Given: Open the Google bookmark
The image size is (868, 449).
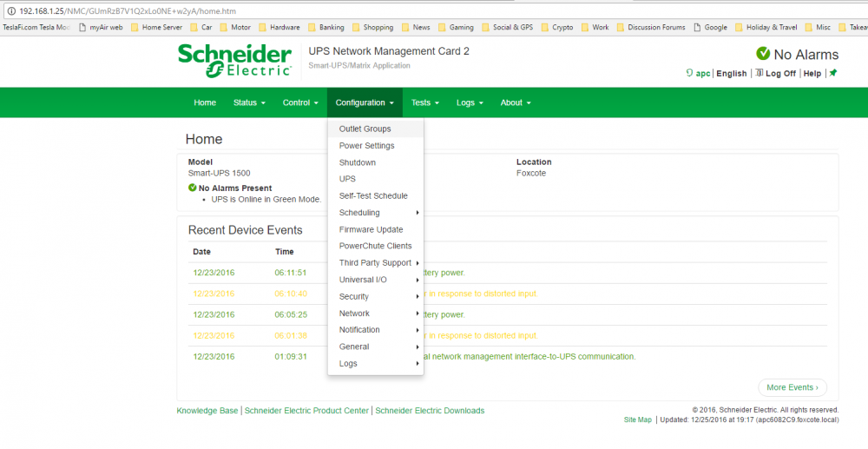Looking at the screenshot, I should tap(710, 27).
